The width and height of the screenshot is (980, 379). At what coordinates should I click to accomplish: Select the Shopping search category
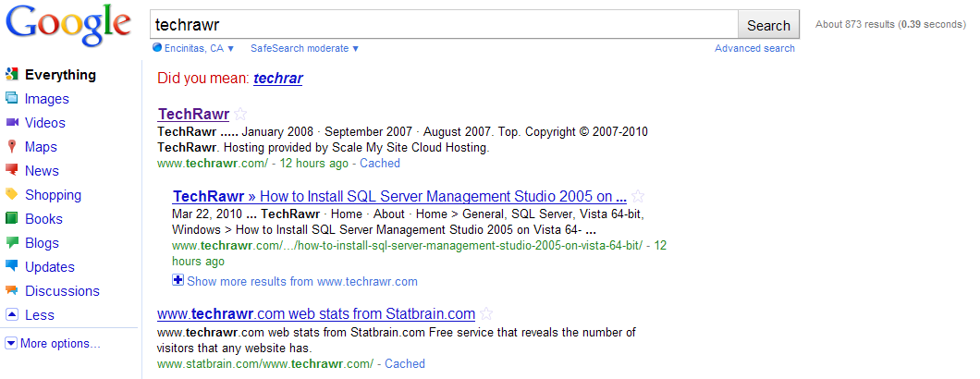53,195
